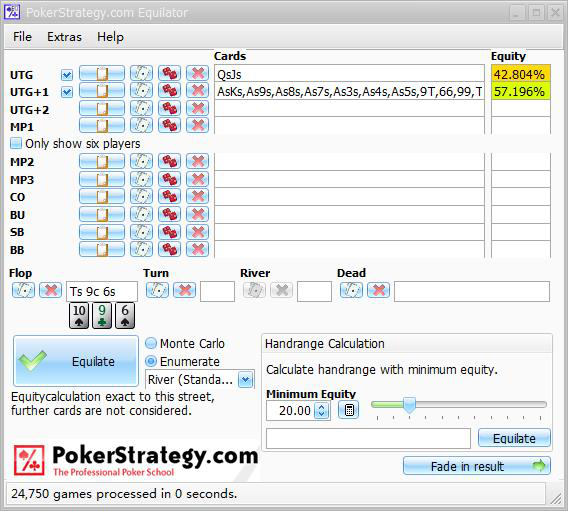
Task: Open the File menu
Action: (x=22, y=37)
